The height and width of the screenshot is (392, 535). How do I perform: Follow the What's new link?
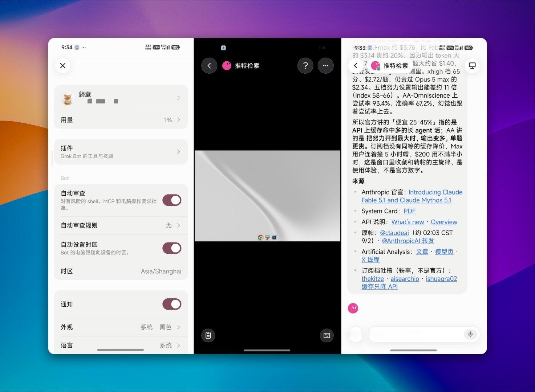pyautogui.click(x=408, y=222)
